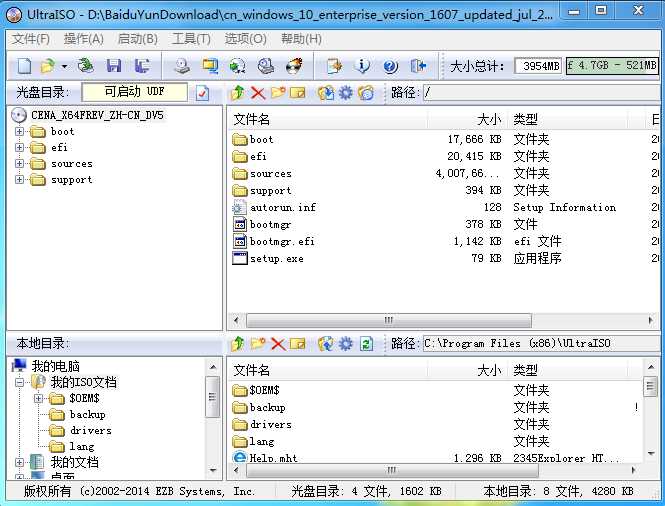Sort by 文件名 column header in disc list

[326, 119]
